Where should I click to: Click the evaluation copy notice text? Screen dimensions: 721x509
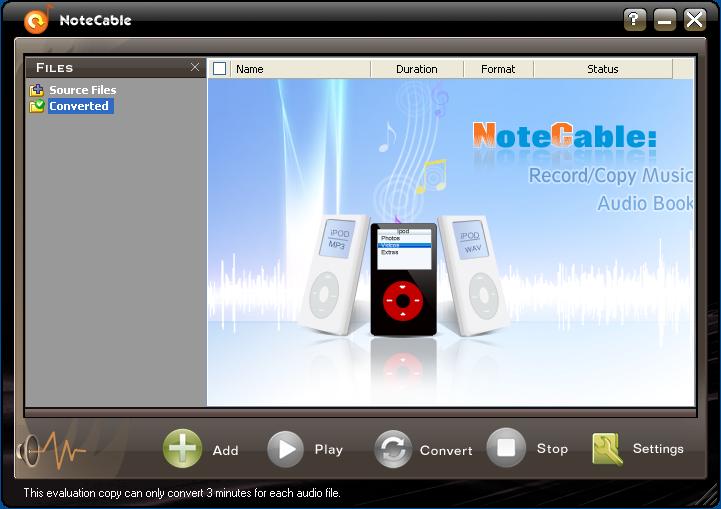click(x=182, y=493)
